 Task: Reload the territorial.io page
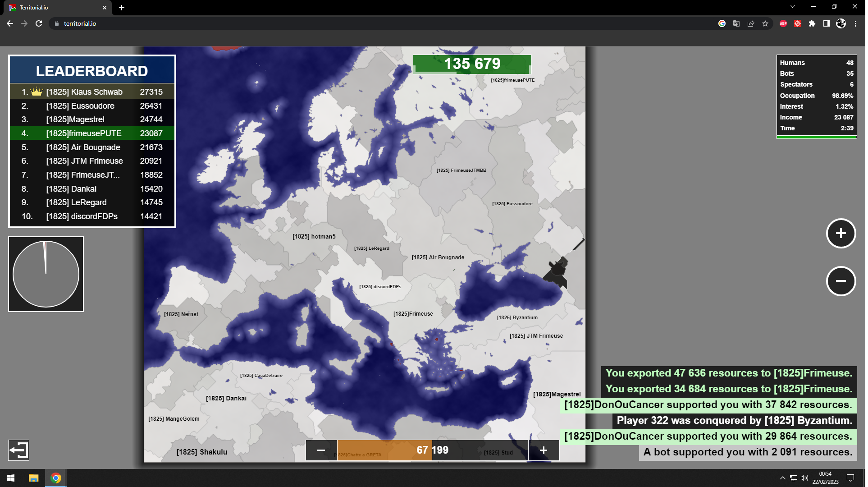pyautogui.click(x=39, y=23)
